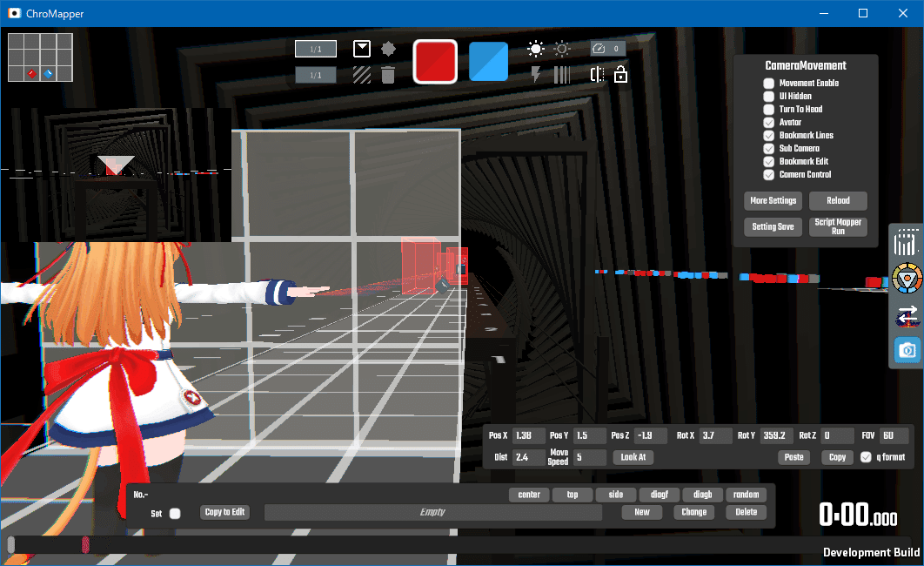Toggle the Set checkbox in bookmark panel

(x=175, y=514)
